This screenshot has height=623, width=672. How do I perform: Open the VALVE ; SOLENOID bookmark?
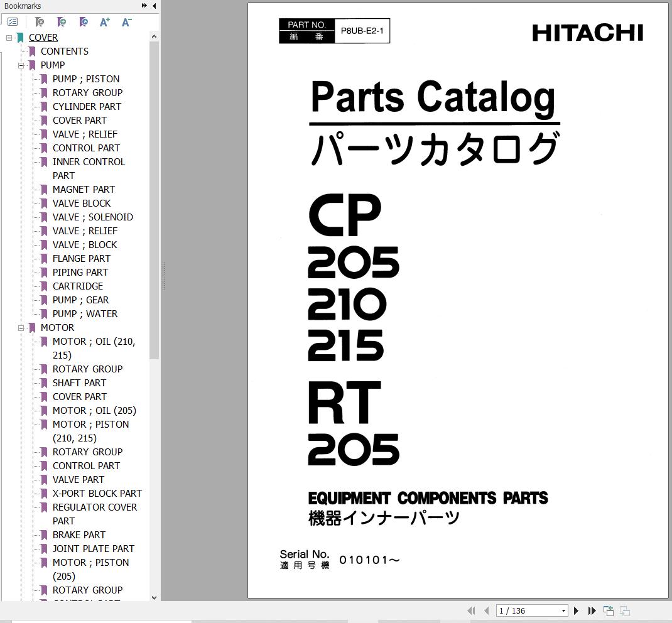(x=92, y=217)
